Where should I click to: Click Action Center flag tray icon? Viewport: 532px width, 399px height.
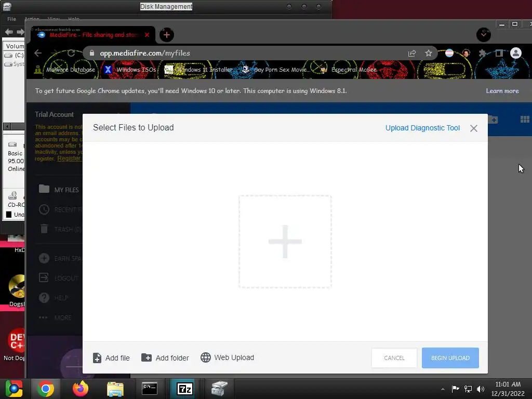pyautogui.click(x=455, y=389)
